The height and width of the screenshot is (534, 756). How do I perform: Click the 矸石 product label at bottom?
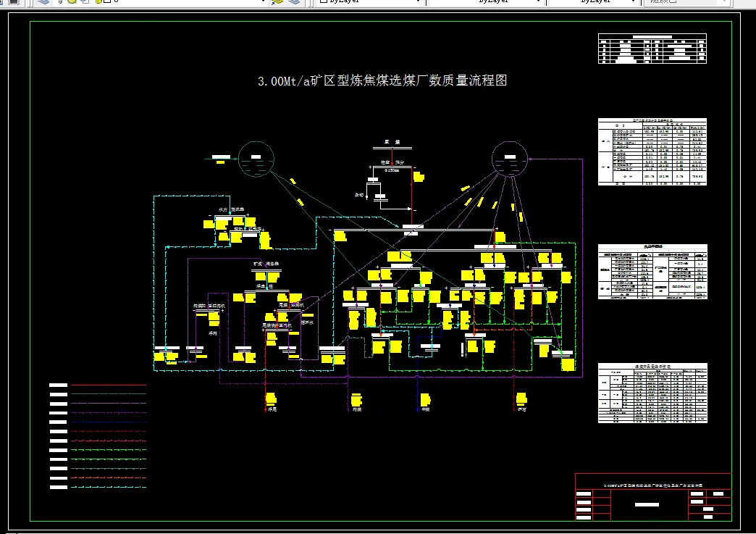[x=521, y=409]
